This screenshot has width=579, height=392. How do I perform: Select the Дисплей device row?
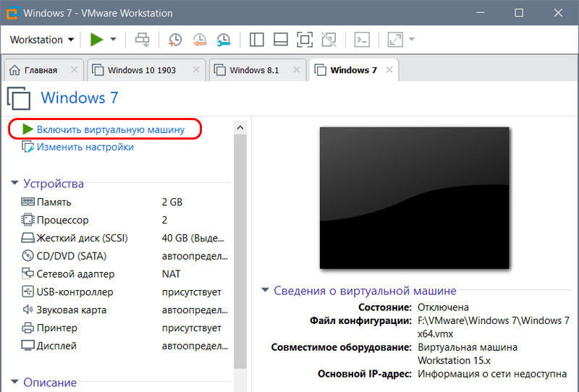pyautogui.click(x=124, y=346)
